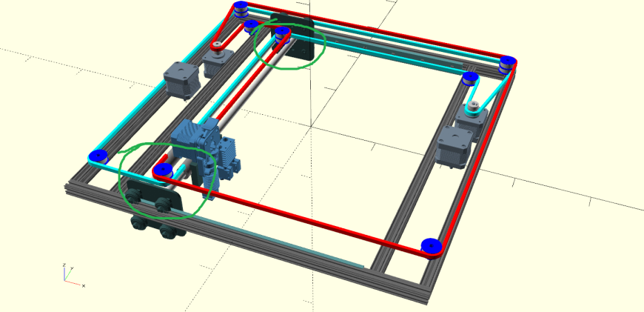Select the stacked blue pulleys at rear-left corner

click(241, 9)
